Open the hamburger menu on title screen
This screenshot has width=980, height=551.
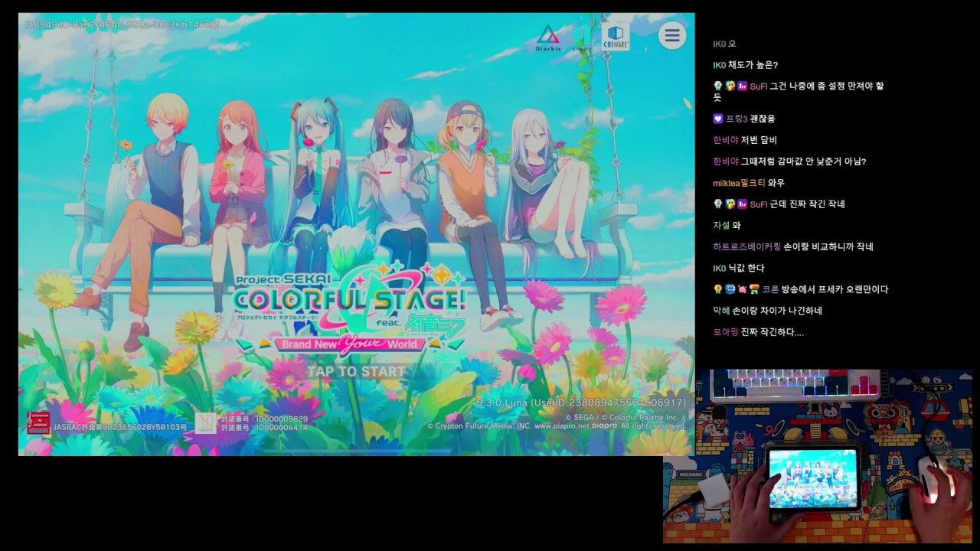pos(671,35)
